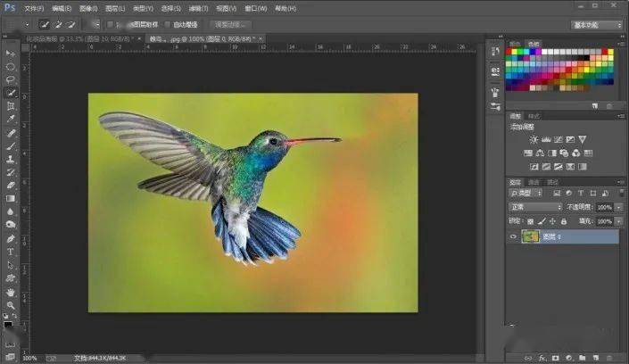Select the Horizontal Type tool
The image size is (629, 364).
11,252
